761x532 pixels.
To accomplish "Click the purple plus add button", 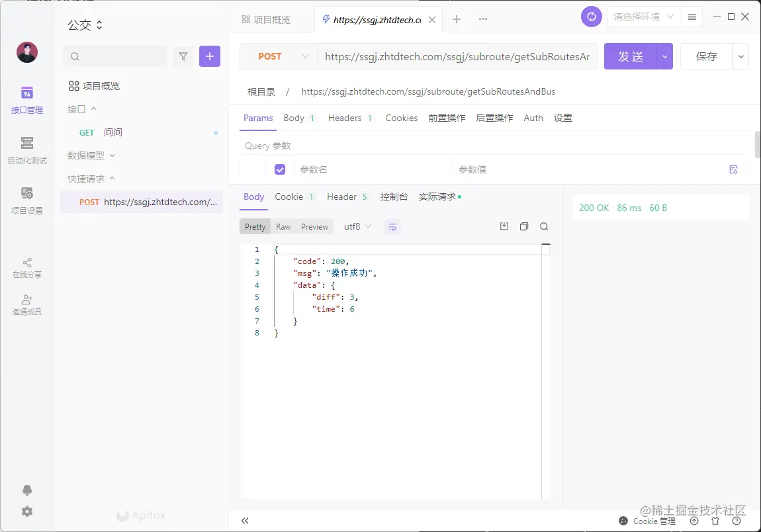I will 210,56.
